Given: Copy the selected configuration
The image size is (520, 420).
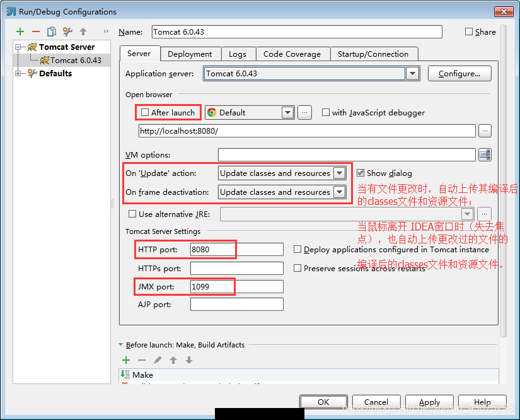Looking at the screenshot, I should [x=52, y=32].
